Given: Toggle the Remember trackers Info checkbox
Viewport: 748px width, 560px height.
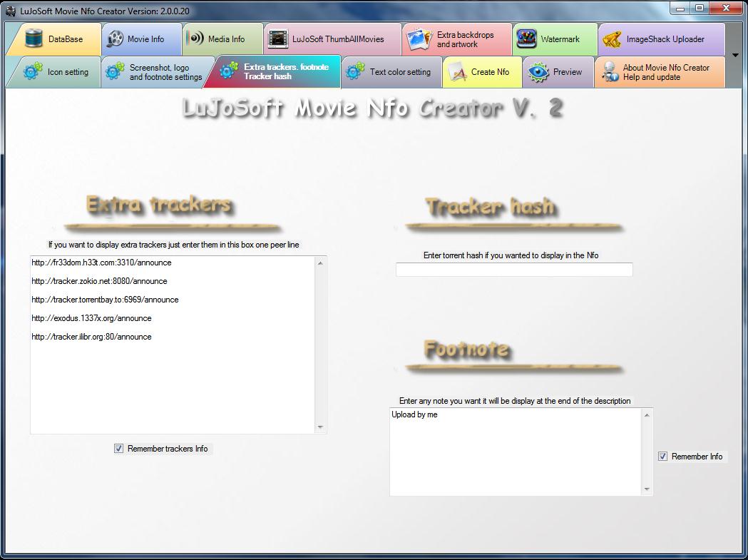Looking at the screenshot, I should [x=119, y=448].
